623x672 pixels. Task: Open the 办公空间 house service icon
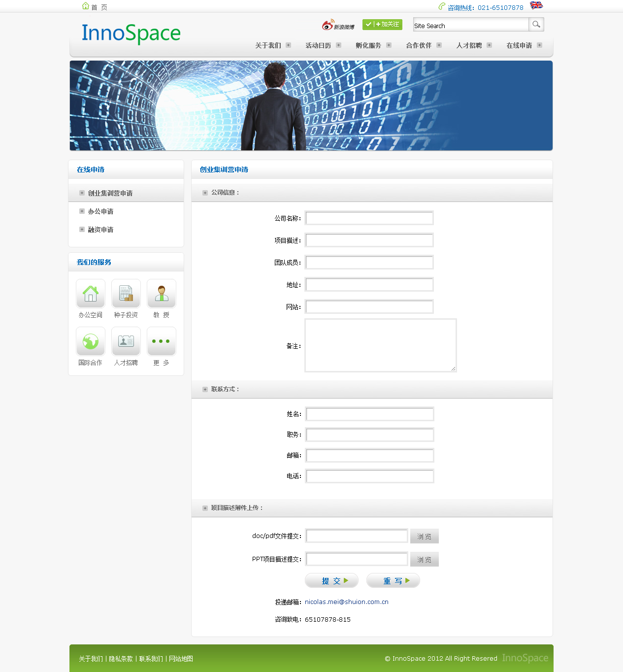click(x=91, y=294)
